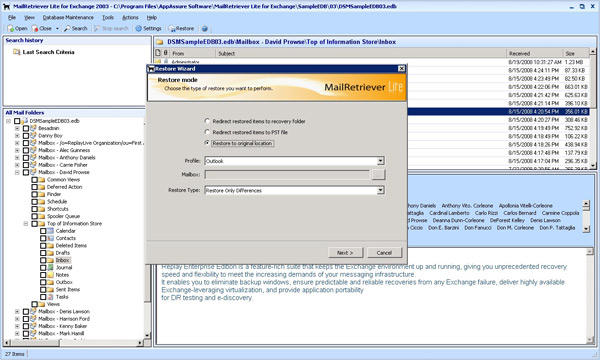Open the Database Maintenance menu

point(68,18)
